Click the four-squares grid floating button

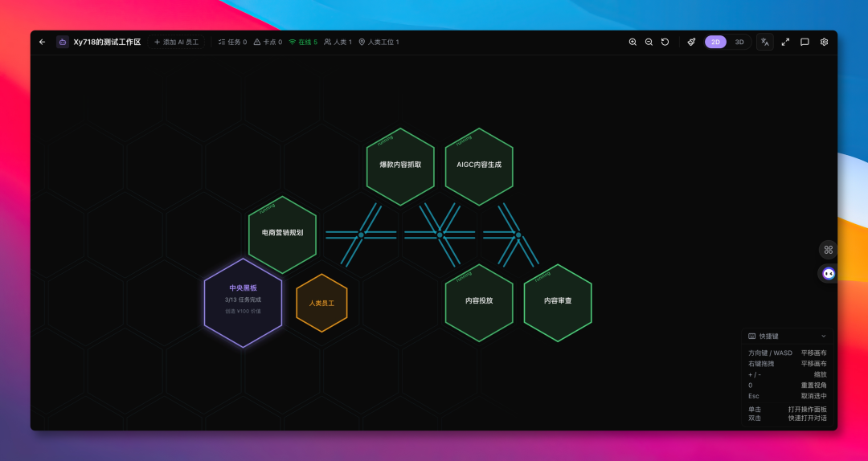point(828,250)
